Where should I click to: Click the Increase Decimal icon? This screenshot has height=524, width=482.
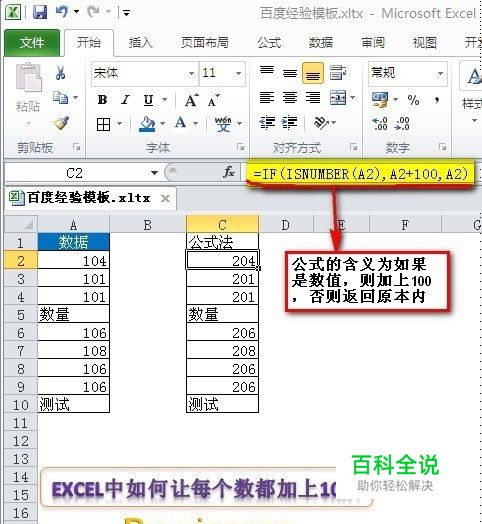click(x=380, y=124)
